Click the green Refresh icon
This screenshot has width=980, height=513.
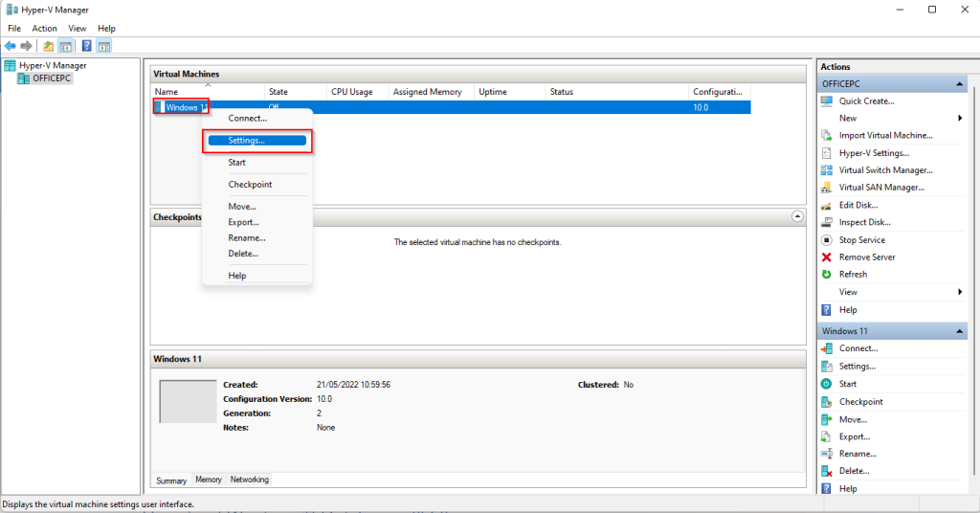826,275
